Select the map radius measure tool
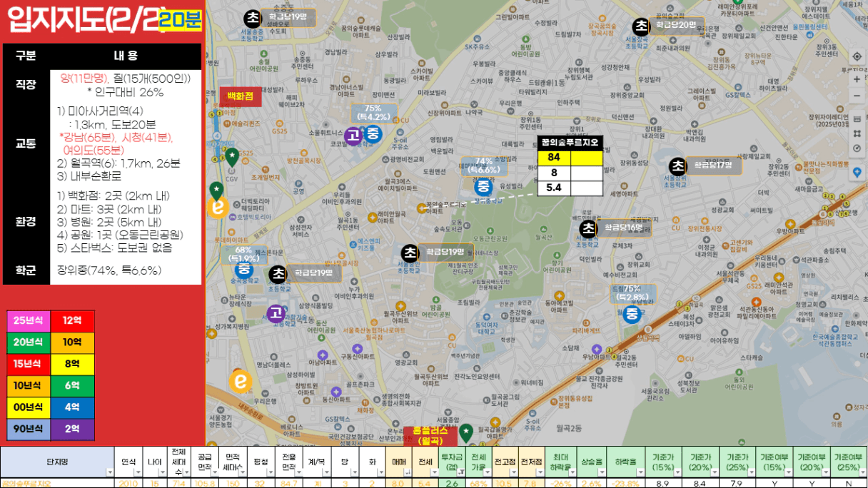Image resolution: width=868 pixels, height=488 pixels. coord(857,148)
